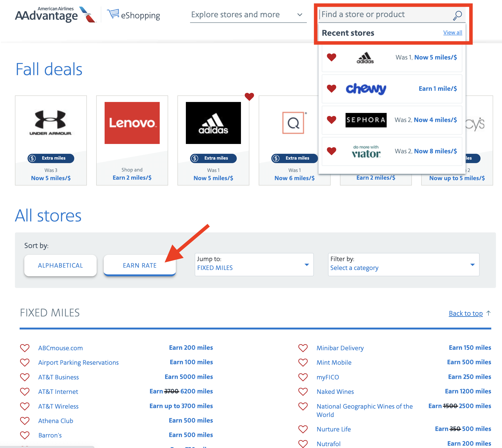Open AT&T Internet store link

[58, 392]
